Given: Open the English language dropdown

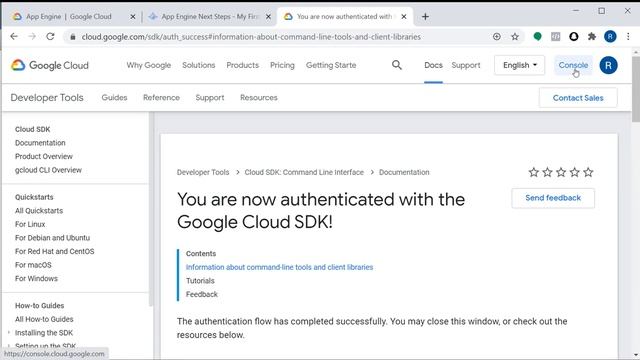Looking at the screenshot, I should click(x=519, y=65).
